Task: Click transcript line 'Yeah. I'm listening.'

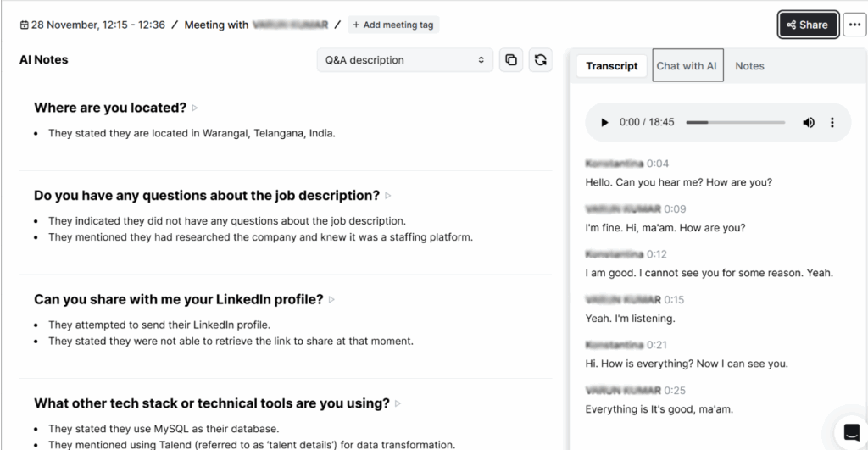Action: pos(630,319)
